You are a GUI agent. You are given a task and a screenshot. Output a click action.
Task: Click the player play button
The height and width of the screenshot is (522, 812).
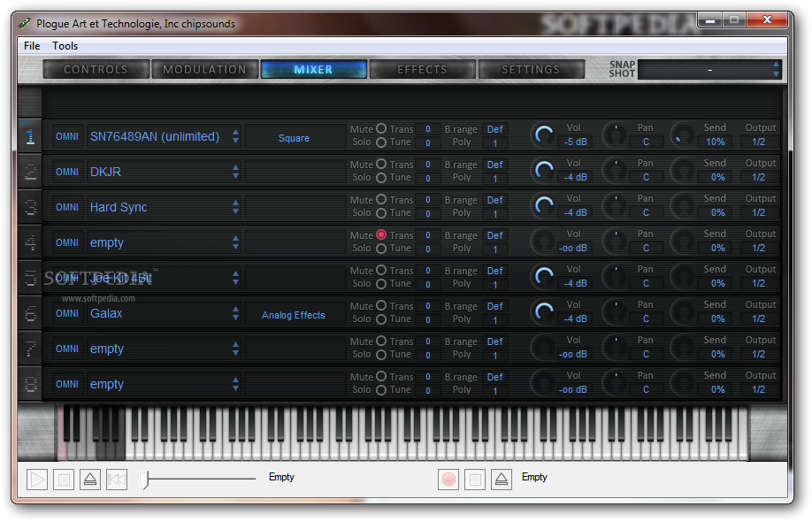(x=37, y=480)
